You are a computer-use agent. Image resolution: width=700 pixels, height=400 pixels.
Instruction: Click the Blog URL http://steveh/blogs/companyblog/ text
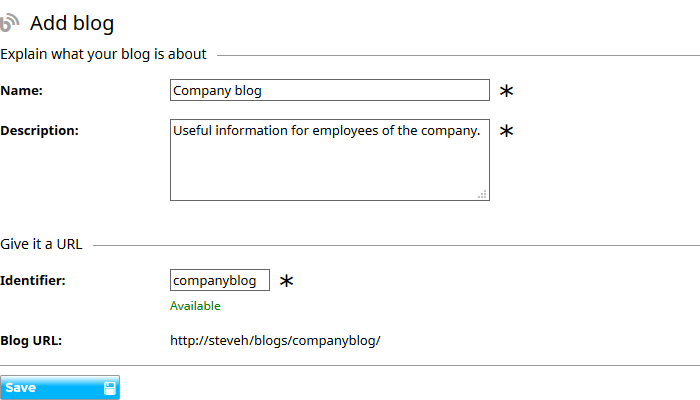275,341
